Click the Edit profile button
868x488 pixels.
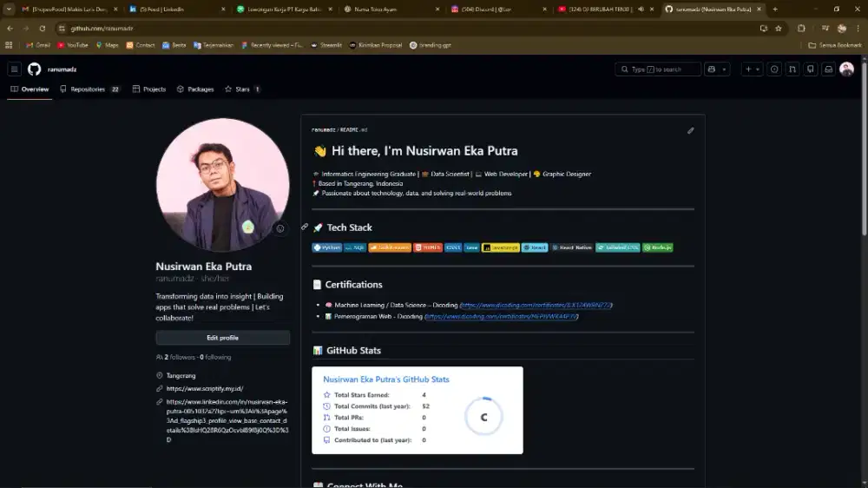[x=222, y=338]
